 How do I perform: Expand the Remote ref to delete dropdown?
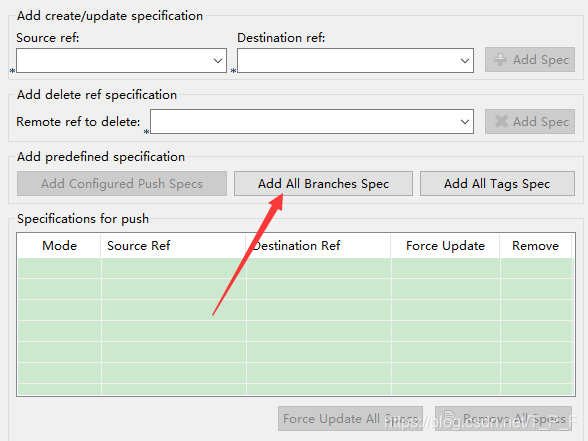click(x=465, y=122)
